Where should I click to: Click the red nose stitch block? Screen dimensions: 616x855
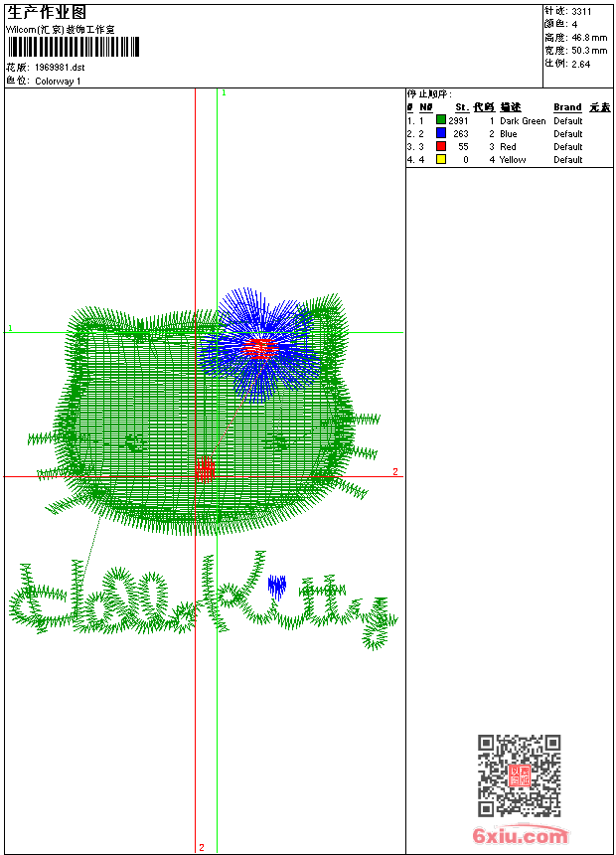(206, 470)
